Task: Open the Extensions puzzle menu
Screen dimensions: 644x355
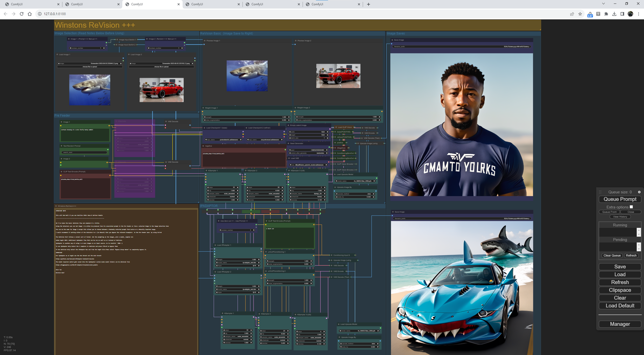Action: click(606, 14)
